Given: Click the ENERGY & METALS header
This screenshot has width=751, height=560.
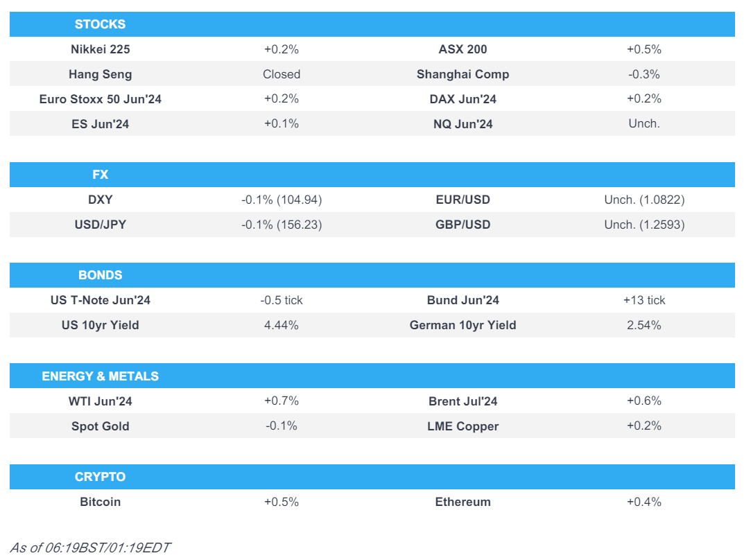Looking at the screenshot, I should pyautogui.click(x=100, y=376).
